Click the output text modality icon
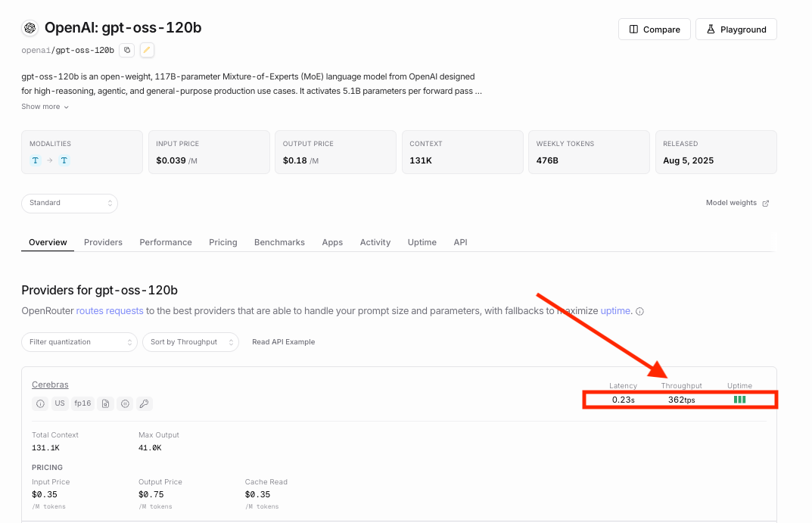The image size is (812, 523). tap(64, 160)
